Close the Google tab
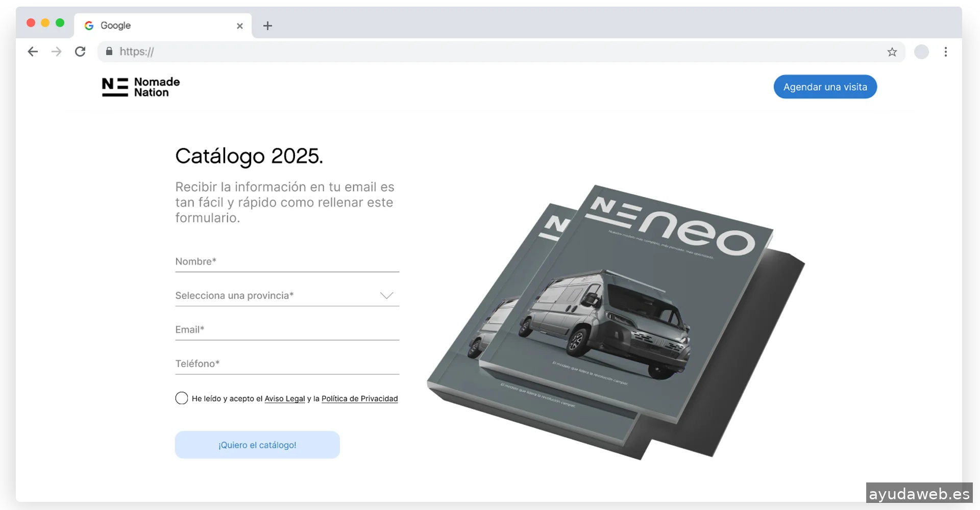Image resolution: width=980 pixels, height=510 pixels. [239, 26]
